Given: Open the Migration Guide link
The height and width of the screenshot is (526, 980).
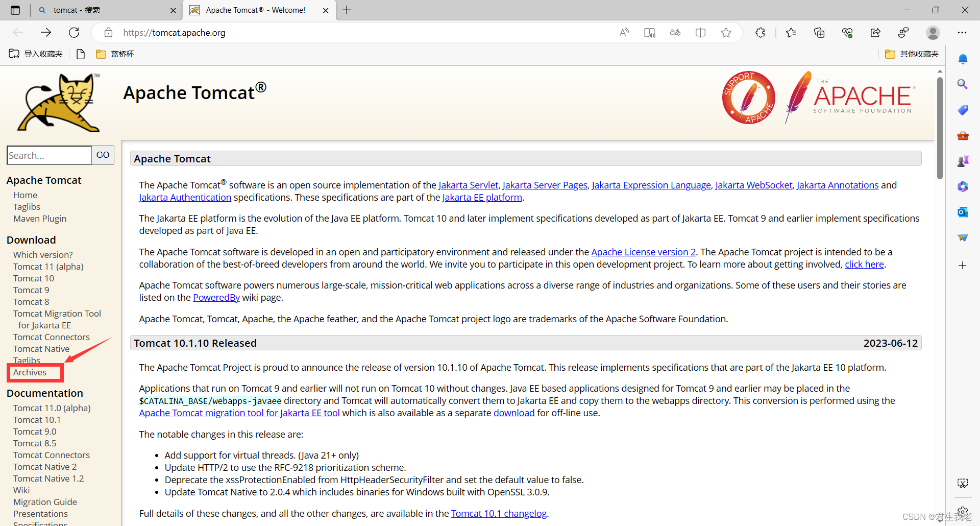Looking at the screenshot, I should point(45,502).
